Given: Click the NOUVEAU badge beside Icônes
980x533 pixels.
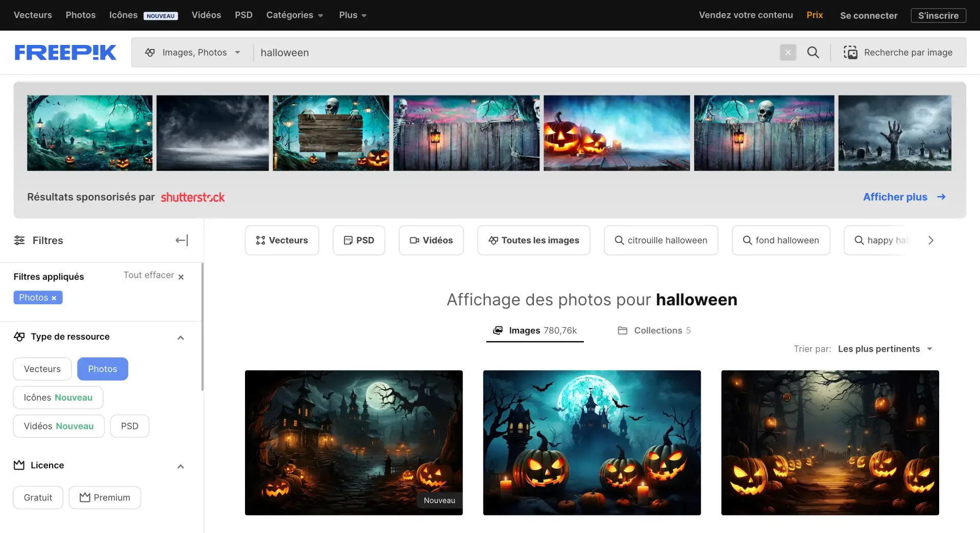Looking at the screenshot, I should pyautogui.click(x=161, y=16).
